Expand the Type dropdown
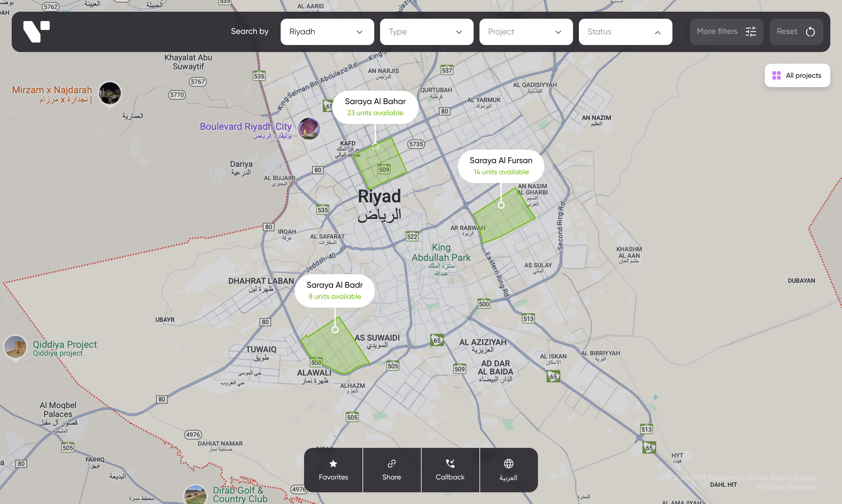The height and width of the screenshot is (504, 842). (x=426, y=32)
